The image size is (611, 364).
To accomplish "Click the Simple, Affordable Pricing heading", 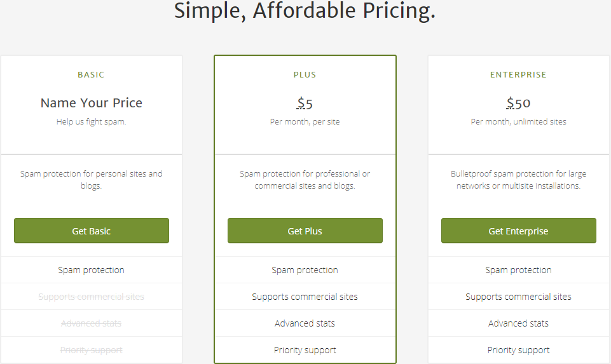I will (x=305, y=11).
